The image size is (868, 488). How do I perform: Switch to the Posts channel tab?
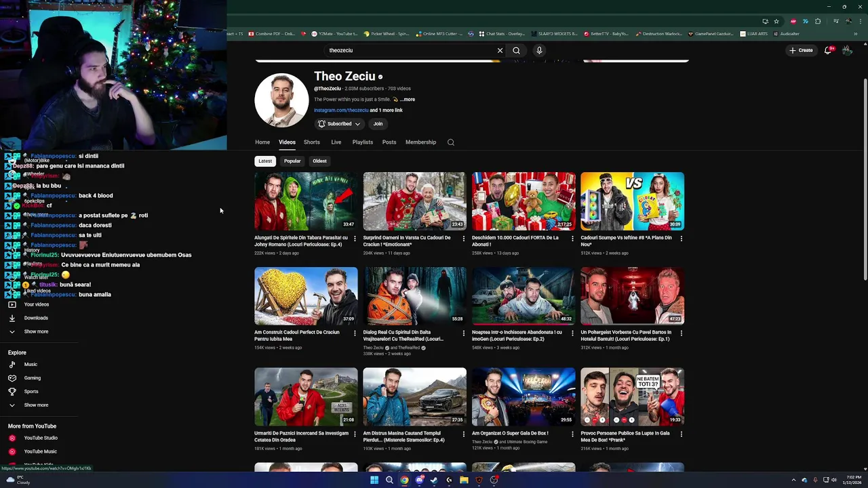pyautogui.click(x=389, y=142)
